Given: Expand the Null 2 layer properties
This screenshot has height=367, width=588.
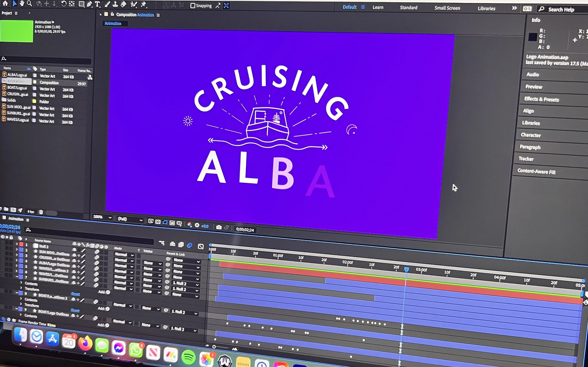Looking at the screenshot, I should tap(17, 244).
